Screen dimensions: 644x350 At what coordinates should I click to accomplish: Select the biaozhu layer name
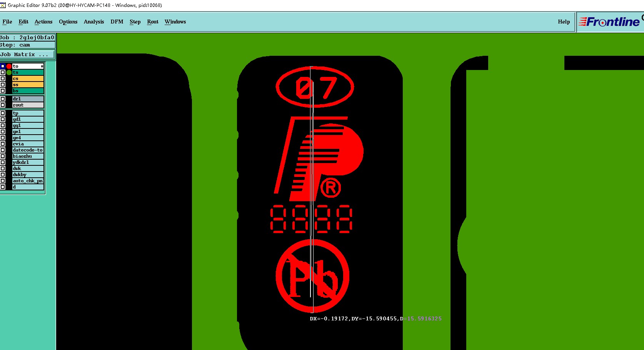[x=28, y=156]
